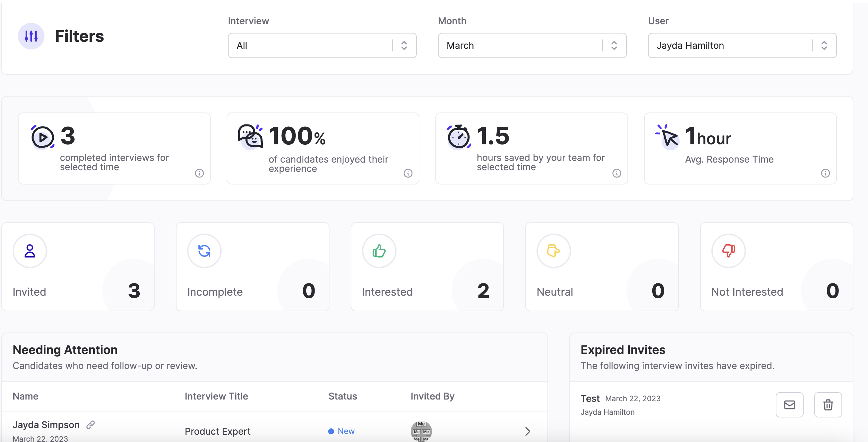Screen dimensions: 868x442
Task: Expand details for the Product Expert row
Action: click(x=527, y=431)
